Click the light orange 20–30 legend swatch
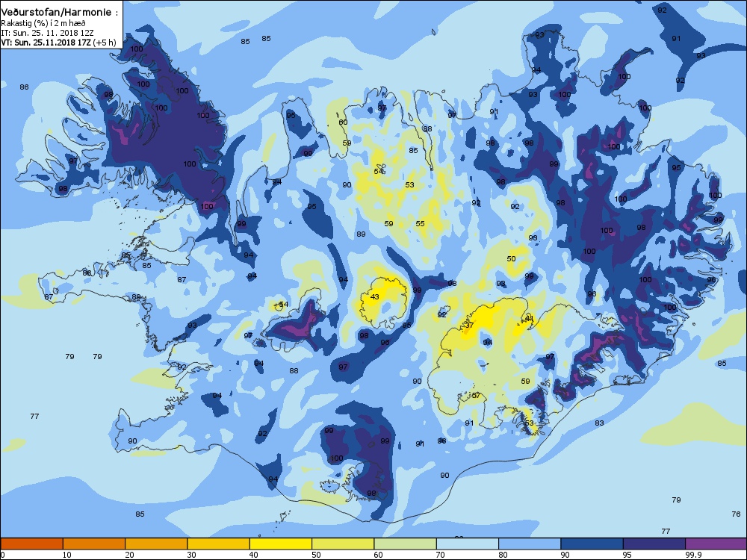 click(x=156, y=544)
